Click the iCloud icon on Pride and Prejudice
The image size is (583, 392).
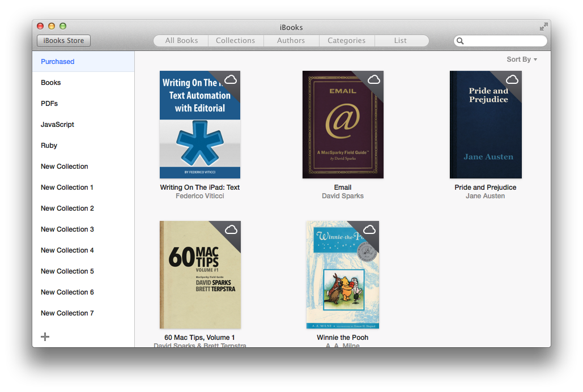pyautogui.click(x=512, y=79)
